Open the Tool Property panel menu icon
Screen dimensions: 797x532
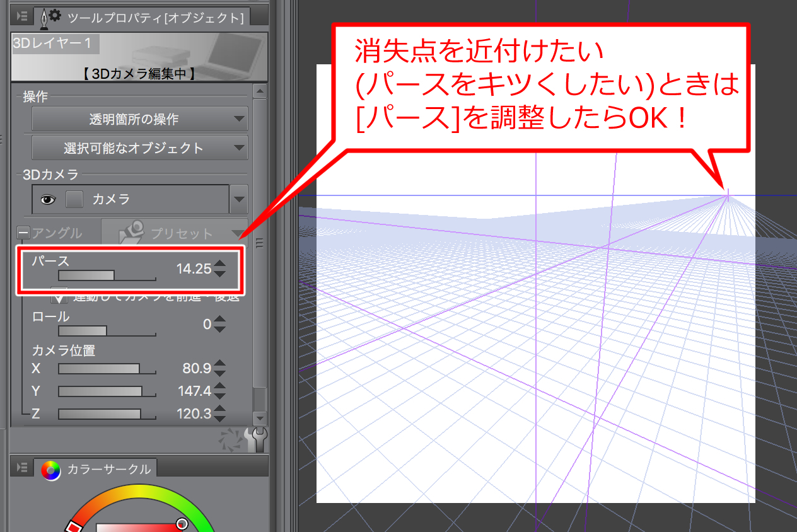click(22, 17)
